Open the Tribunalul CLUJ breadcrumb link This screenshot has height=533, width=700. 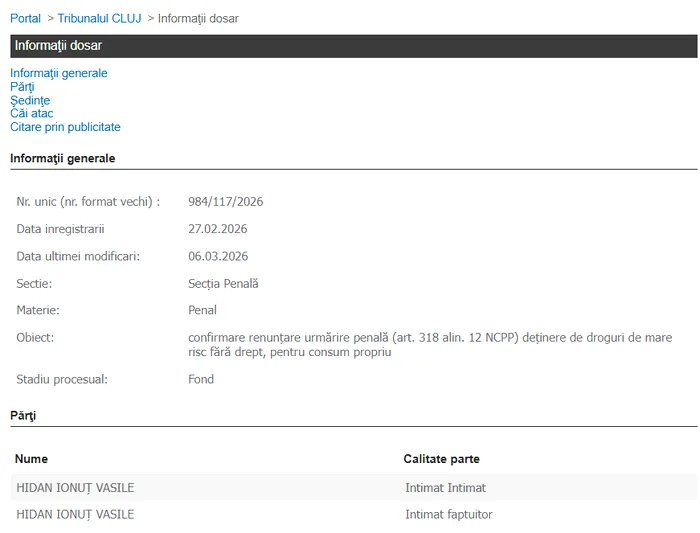(x=99, y=18)
